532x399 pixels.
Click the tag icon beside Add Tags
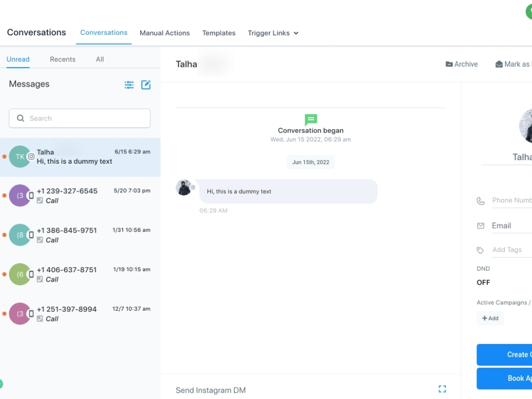pyautogui.click(x=480, y=250)
